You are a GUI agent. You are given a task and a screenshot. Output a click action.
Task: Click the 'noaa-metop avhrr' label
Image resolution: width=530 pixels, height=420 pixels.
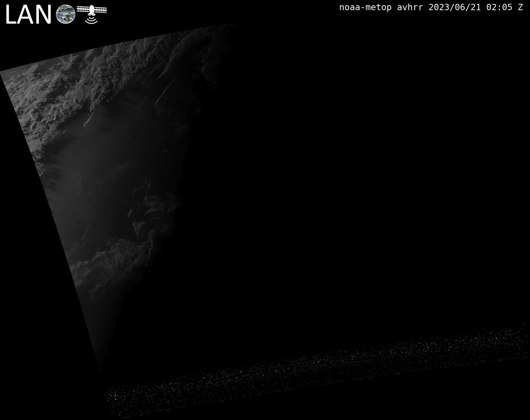381,7
